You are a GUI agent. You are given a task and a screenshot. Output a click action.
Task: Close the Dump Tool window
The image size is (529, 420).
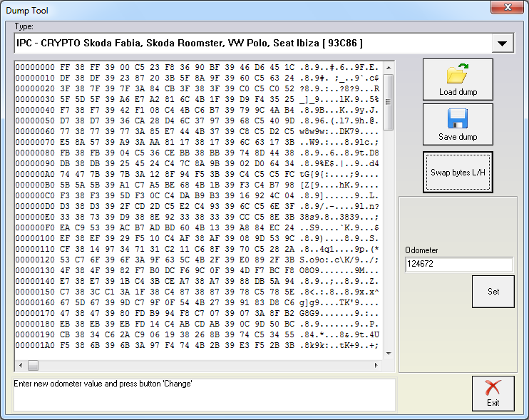tap(508, 7)
